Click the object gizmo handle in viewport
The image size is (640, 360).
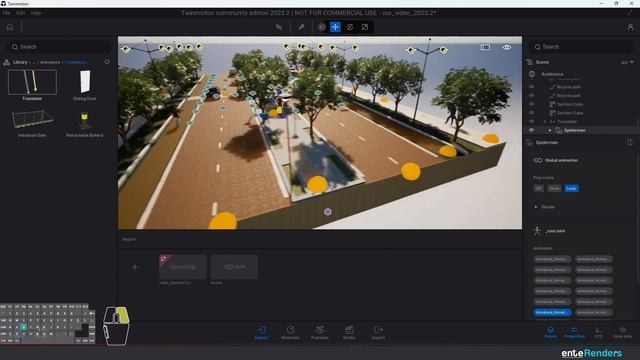tap(327, 212)
